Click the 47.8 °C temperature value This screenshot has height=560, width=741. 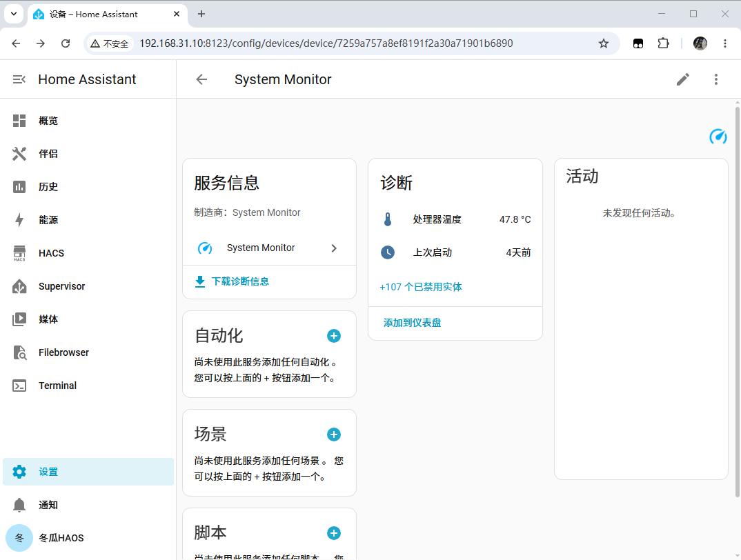[x=515, y=220]
